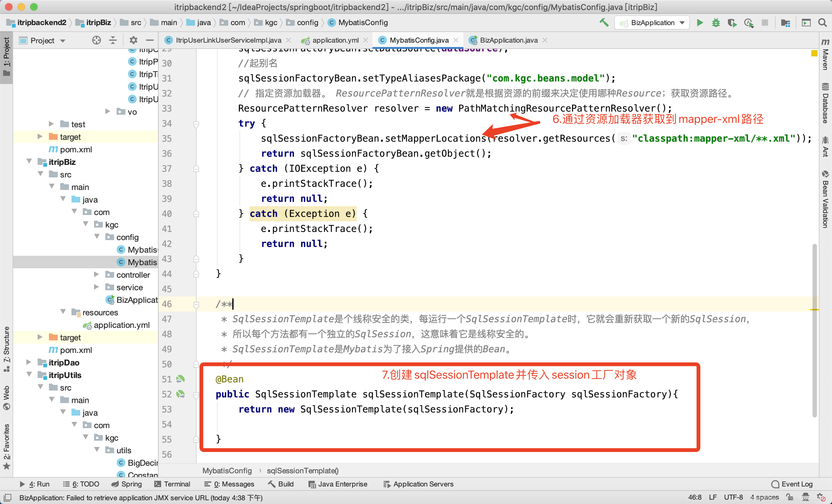
Task: Click Spring bean gutter icon on line 51
Action: coord(181,379)
